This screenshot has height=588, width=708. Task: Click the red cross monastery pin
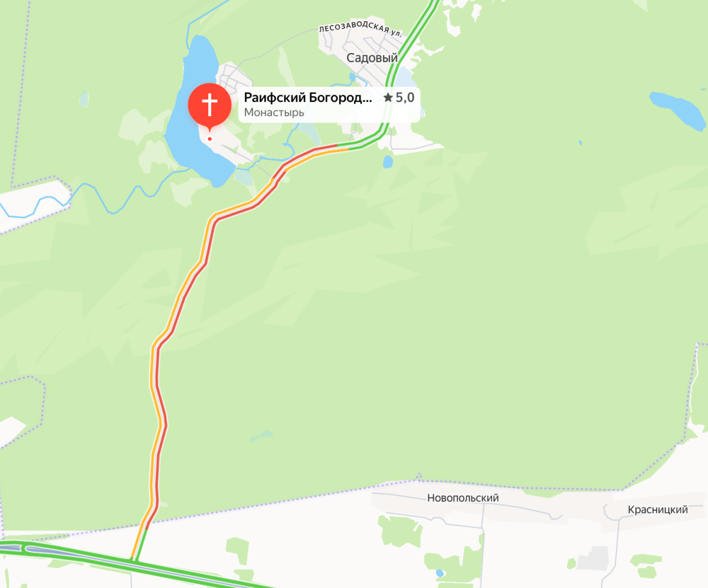[x=209, y=106]
